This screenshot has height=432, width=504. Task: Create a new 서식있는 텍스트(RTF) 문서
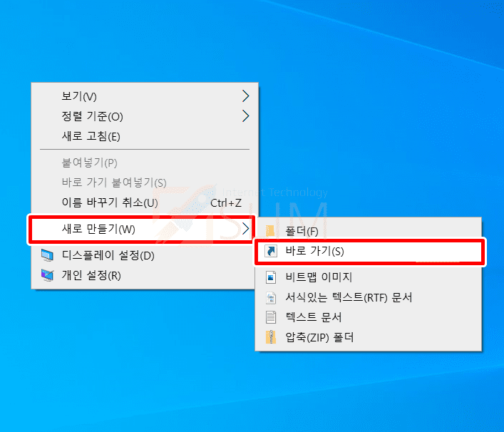point(369,298)
